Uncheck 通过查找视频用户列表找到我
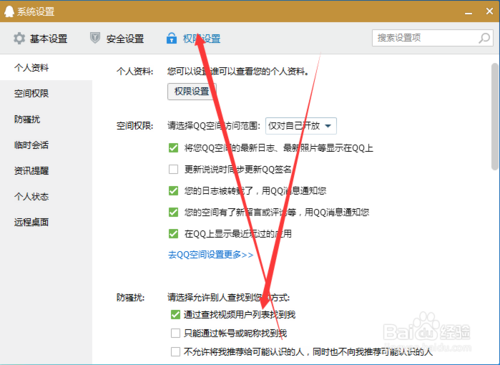 175,314
